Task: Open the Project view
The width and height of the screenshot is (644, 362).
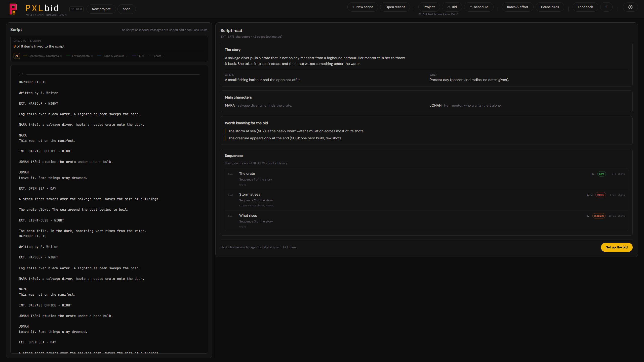Action: [429, 7]
